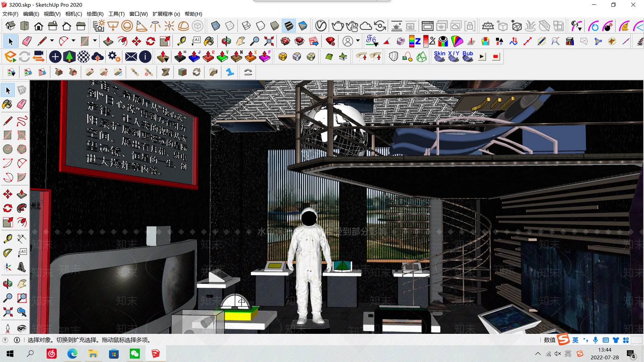Start render with the teapot icon
Screen dimensions: 644x362
click(x=337, y=26)
